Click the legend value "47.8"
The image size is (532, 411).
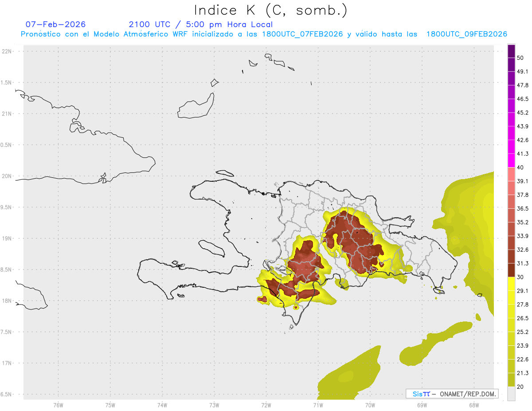tap(523, 86)
